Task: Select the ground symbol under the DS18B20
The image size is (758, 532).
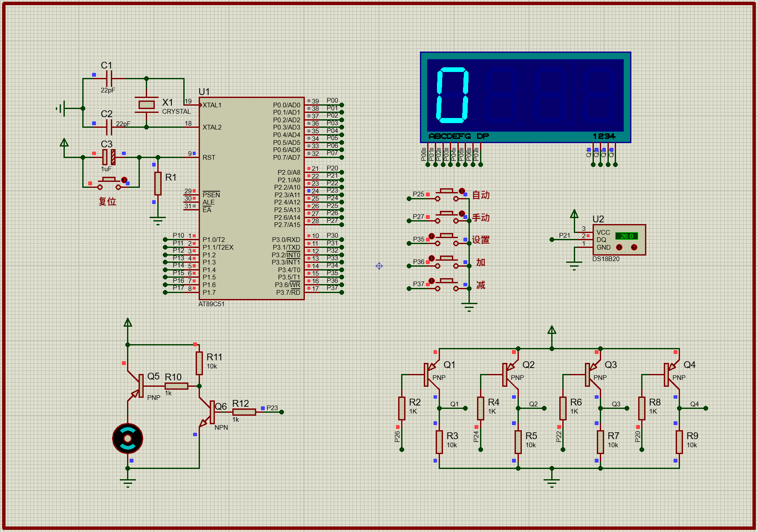Action: point(574,265)
